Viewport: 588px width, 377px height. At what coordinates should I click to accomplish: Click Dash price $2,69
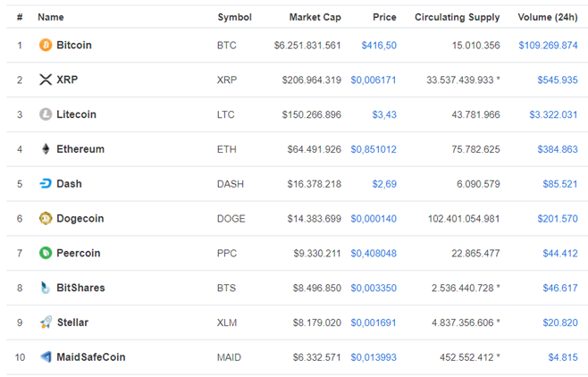(x=384, y=184)
